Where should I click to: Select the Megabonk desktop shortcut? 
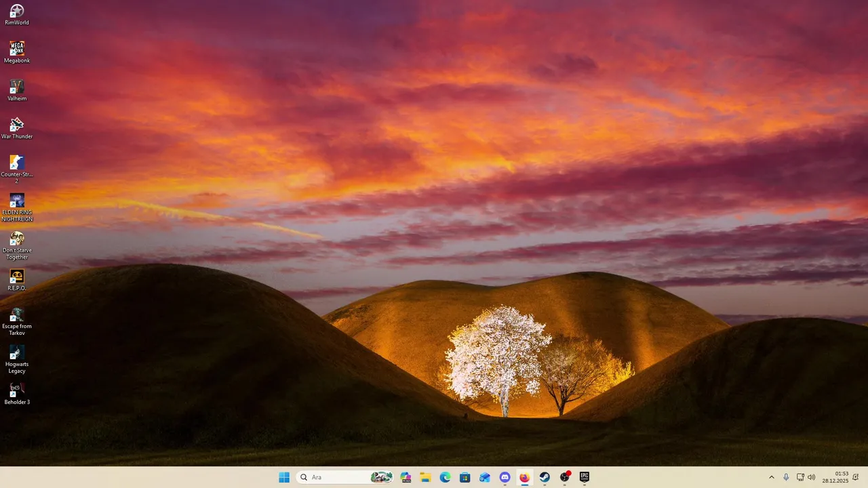coord(17,53)
